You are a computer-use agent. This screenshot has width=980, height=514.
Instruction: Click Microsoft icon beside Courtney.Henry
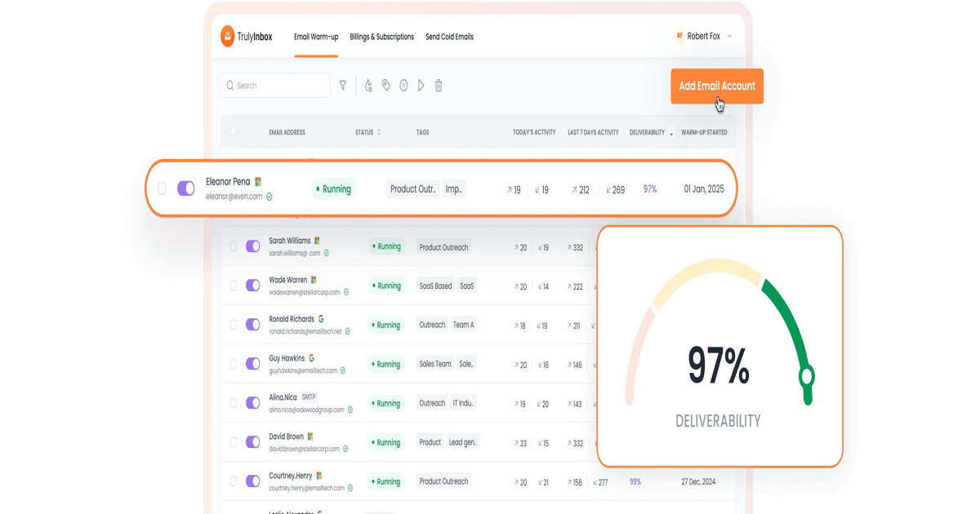point(319,476)
